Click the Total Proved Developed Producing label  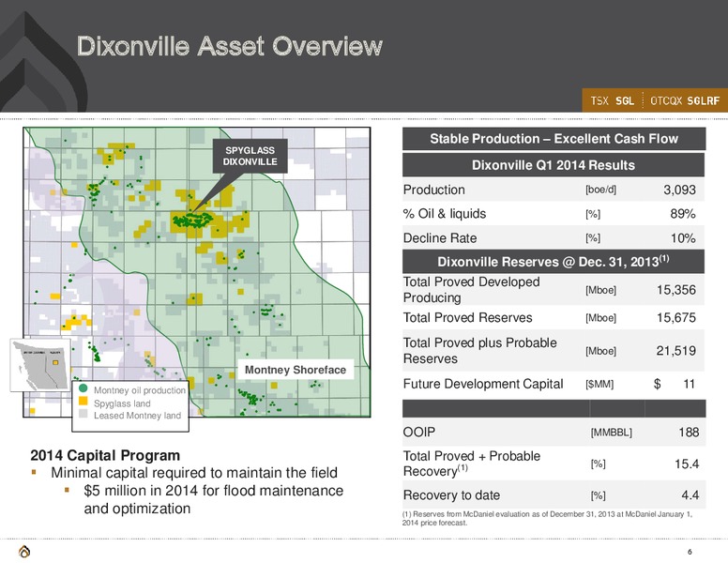(x=471, y=290)
